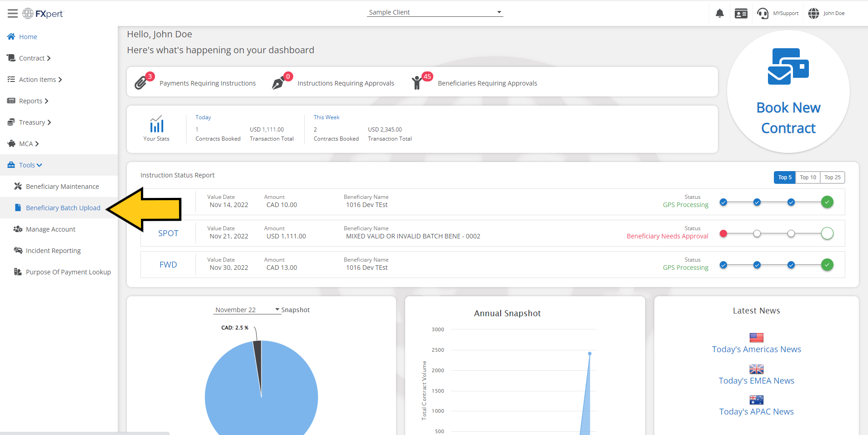The height and width of the screenshot is (435, 868).
Task: Click the FXpert globe logo
Action: click(x=28, y=14)
